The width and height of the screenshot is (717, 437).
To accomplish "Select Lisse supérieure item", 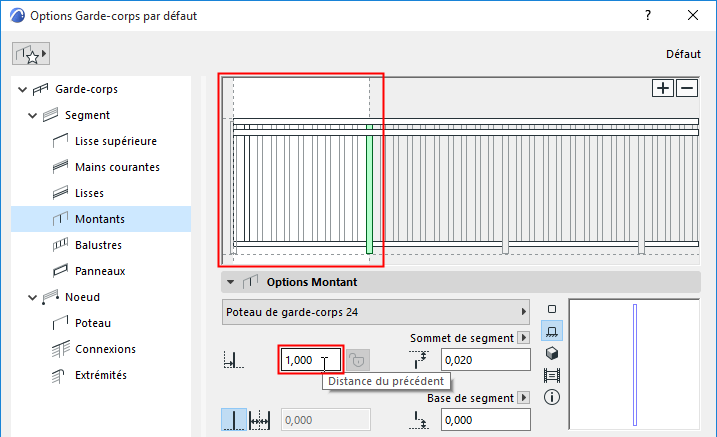I will click(x=116, y=141).
